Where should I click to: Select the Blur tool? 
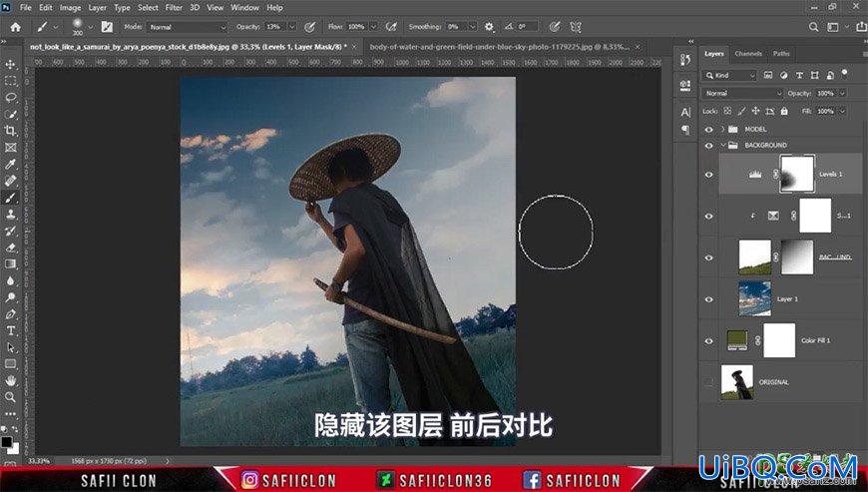tap(11, 280)
